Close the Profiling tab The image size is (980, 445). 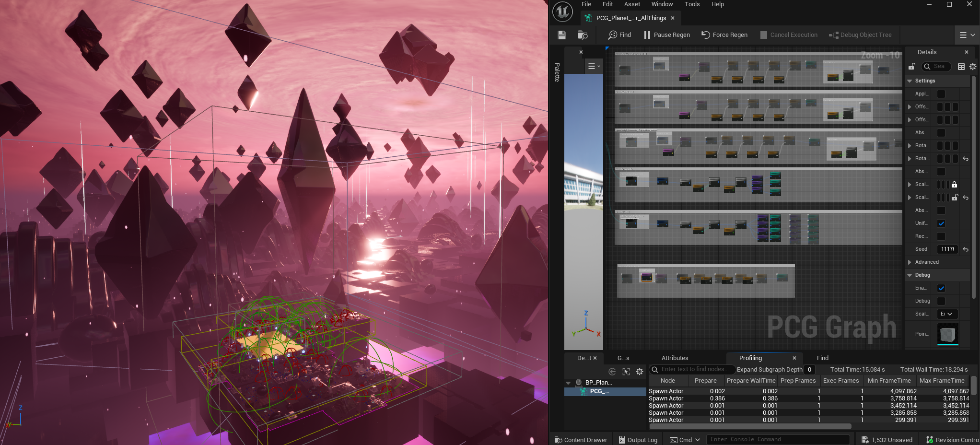click(794, 358)
